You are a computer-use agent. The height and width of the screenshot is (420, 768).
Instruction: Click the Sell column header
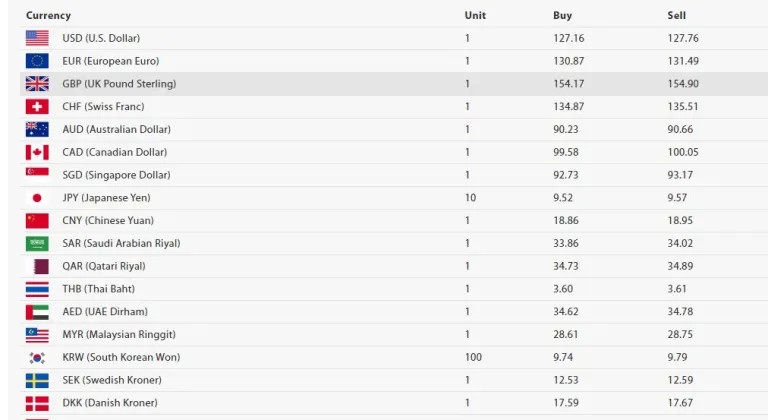point(677,15)
